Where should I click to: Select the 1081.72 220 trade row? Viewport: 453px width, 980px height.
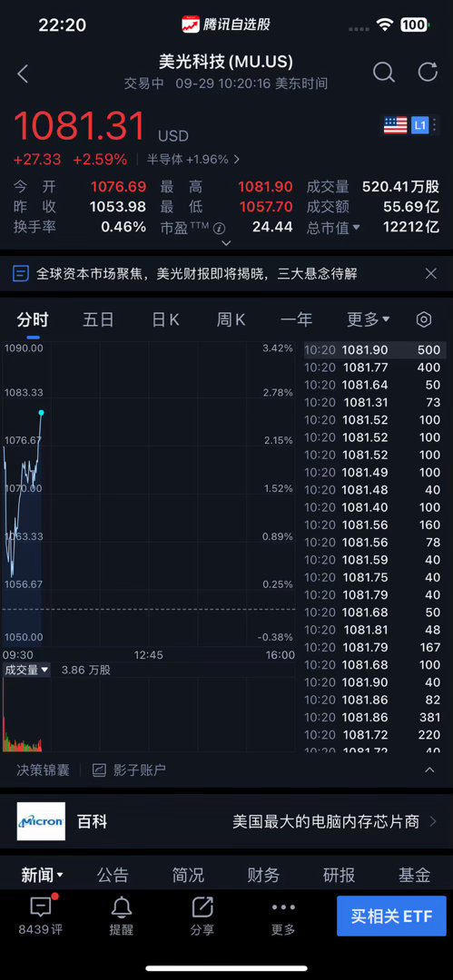[376, 735]
